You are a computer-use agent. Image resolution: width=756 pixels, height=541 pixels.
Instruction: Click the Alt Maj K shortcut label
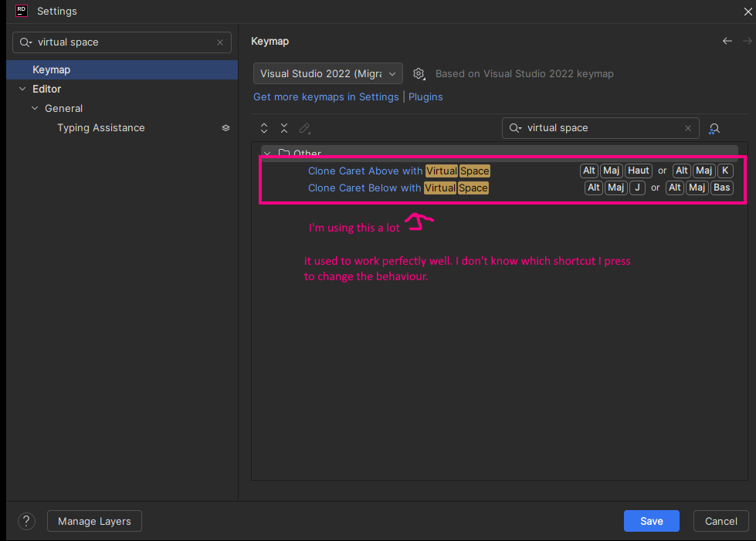pos(703,171)
